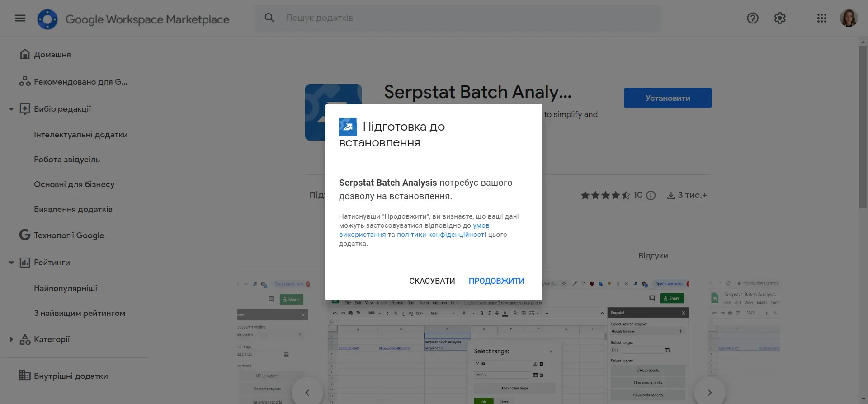Open the hamburger main menu
Viewport: 868px width, 404px height.
[x=20, y=18]
